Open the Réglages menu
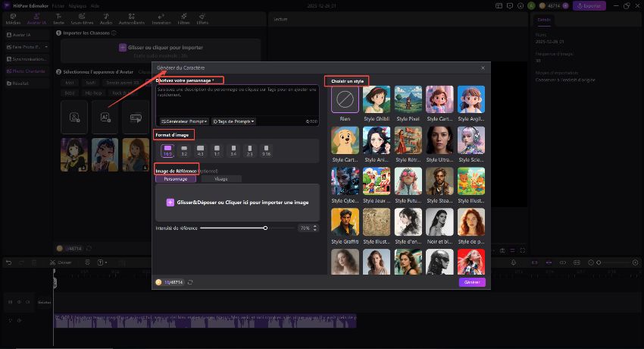644x349 pixels. [x=77, y=6]
